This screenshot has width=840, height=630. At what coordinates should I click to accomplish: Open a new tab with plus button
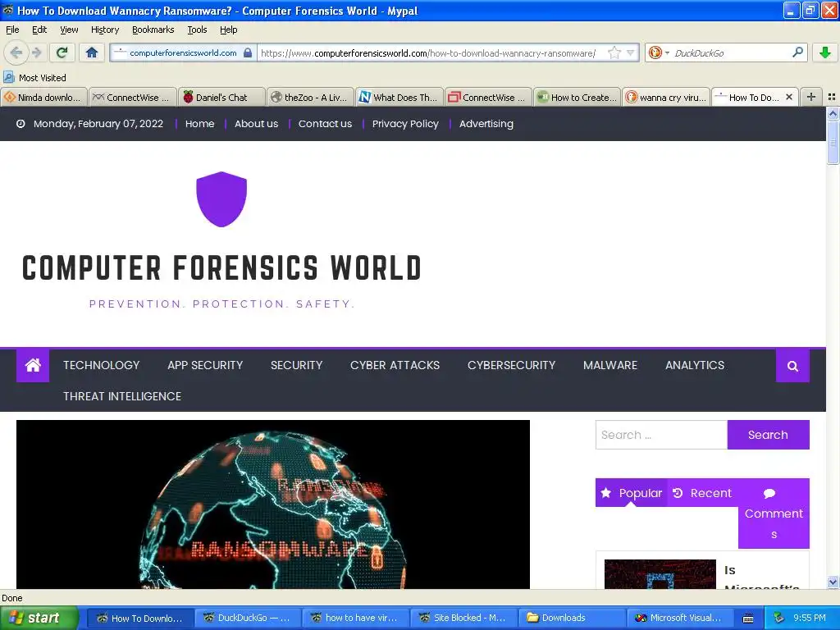tap(811, 97)
